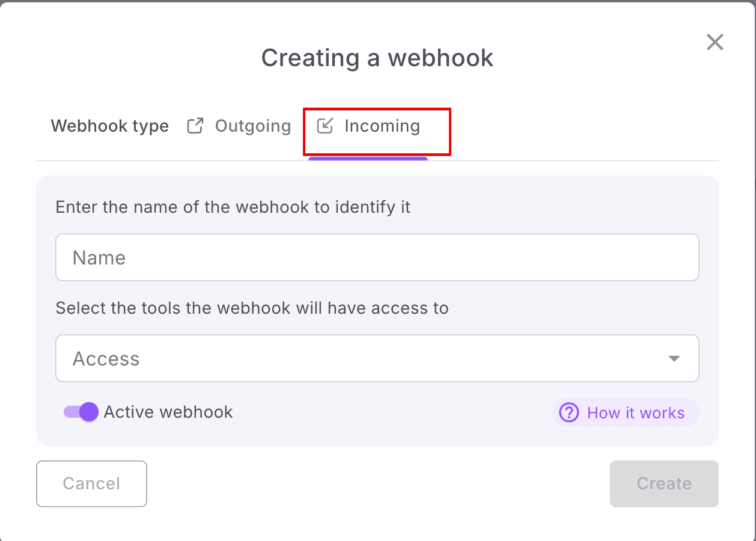Image resolution: width=756 pixels, height=541 pixels.
Task: Click the enter webhook name instruction text
Action: tap(233, 207)
